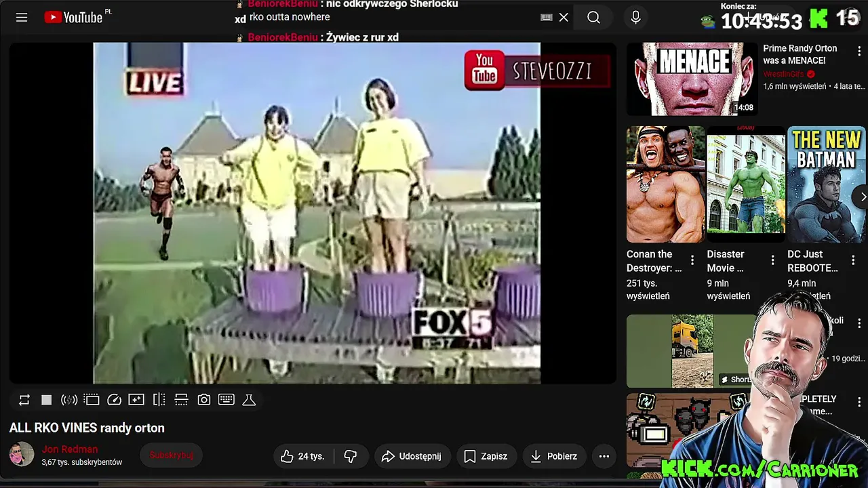Dislike the video with thumbs down
The width and height of the screenshot is (868, 488).
tap(351, 456)
